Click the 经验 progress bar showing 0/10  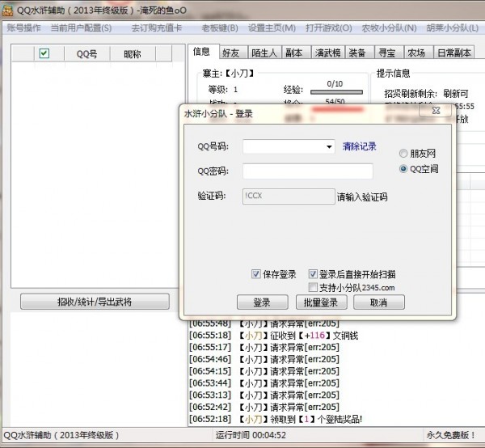click(336, 92)
